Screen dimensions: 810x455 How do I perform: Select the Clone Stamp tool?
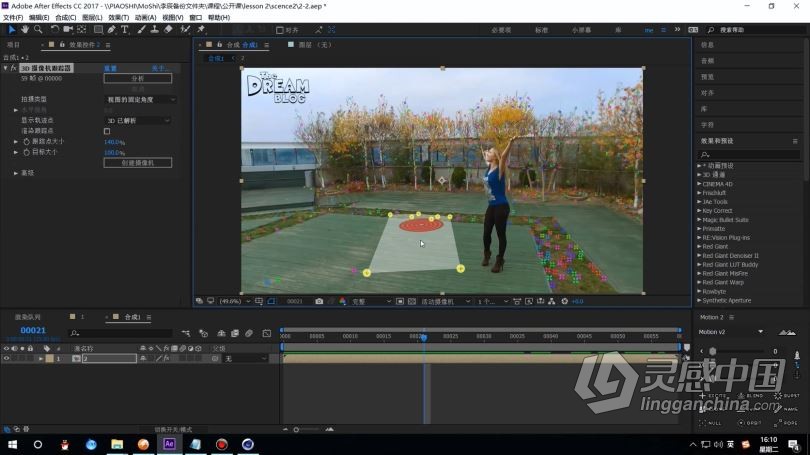point(154,30)
